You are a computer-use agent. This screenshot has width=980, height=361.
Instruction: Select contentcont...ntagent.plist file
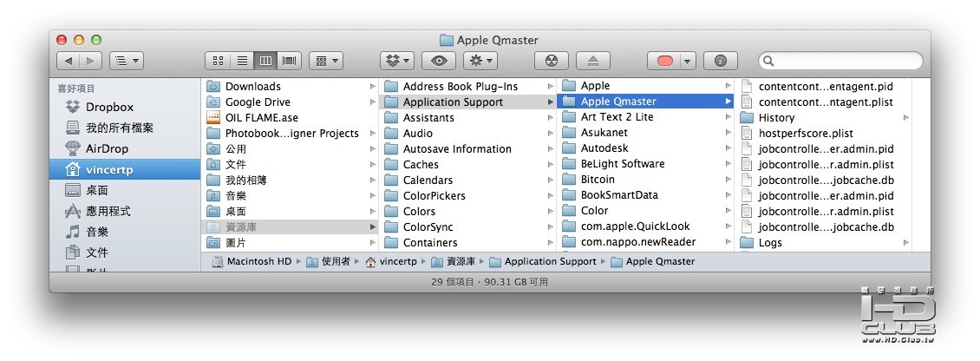[x=823, y=102]
